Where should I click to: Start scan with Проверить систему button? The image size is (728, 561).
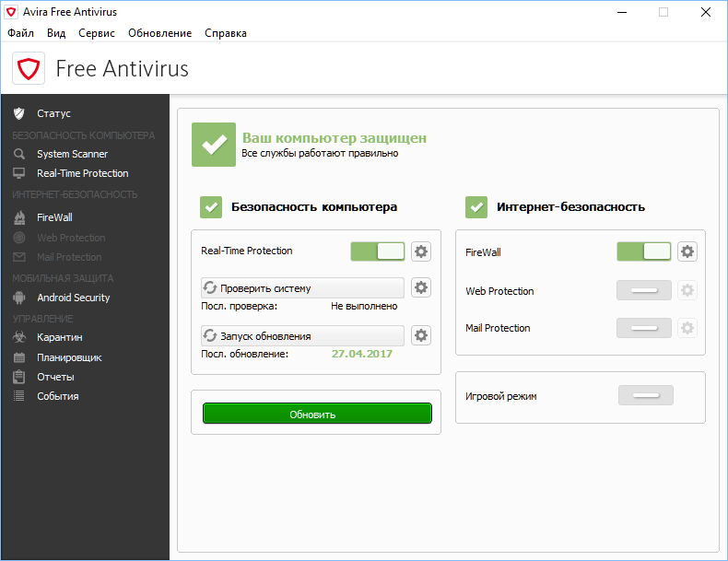click(x=302, y=288)
